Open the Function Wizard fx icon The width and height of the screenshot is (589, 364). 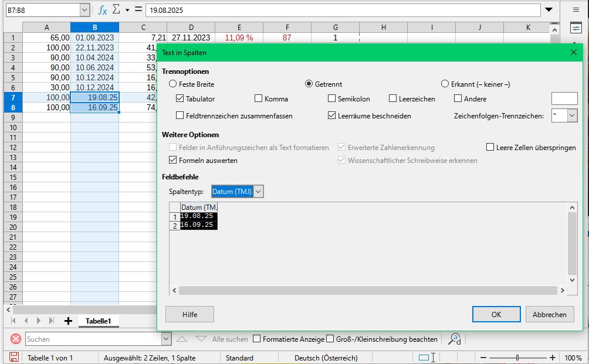click(x=103, y=10)
